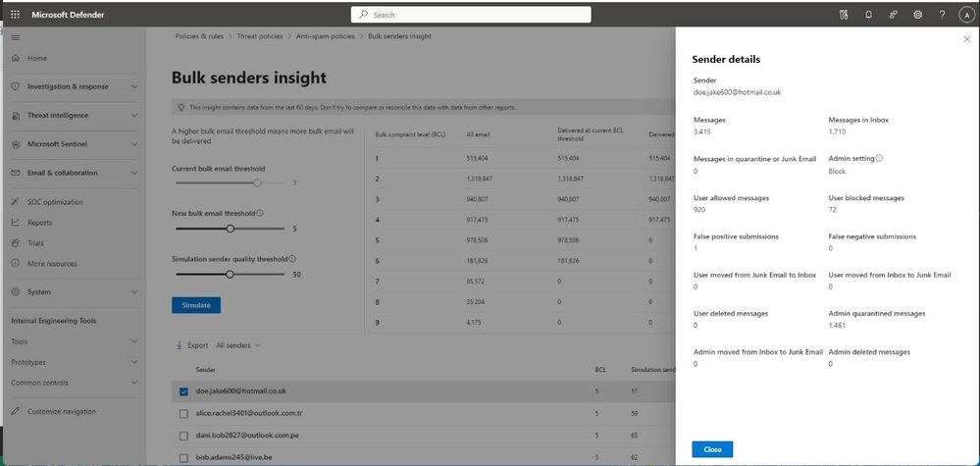Click the Export download arrow icon

[x=179, y=345]
